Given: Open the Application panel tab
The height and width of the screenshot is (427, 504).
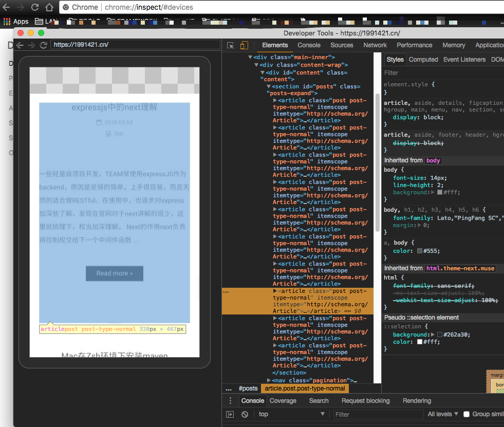Looking at the screenshot, I should point(490,45).
